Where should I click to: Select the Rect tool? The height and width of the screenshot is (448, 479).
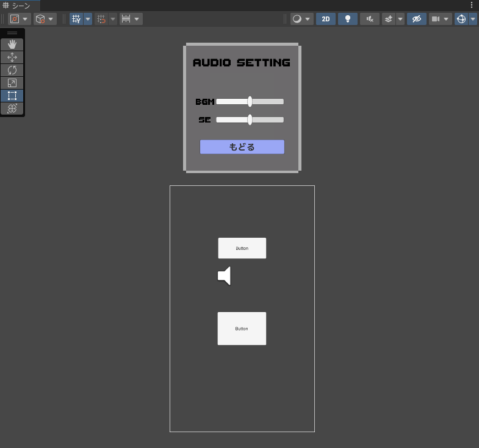(12, 96)
